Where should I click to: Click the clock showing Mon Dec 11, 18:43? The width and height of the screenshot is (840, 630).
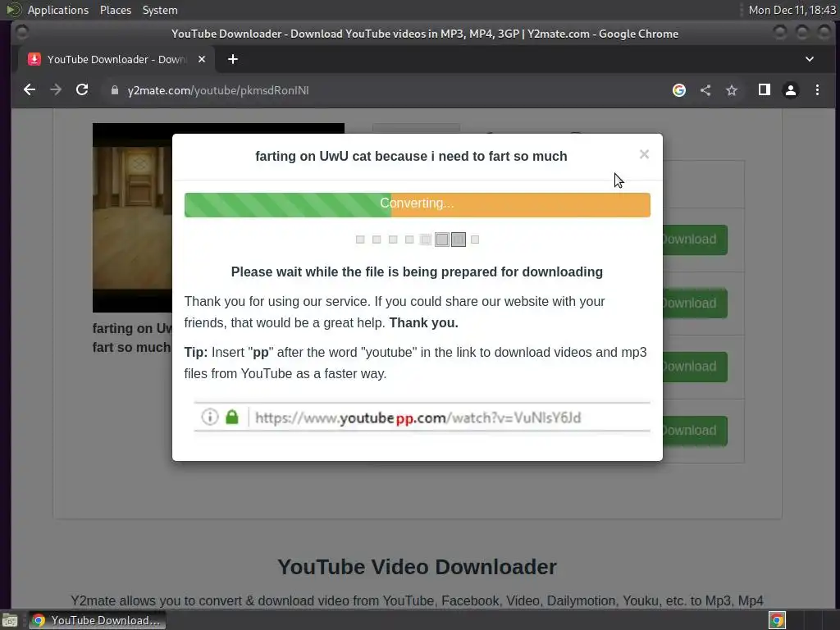[792, 10]
